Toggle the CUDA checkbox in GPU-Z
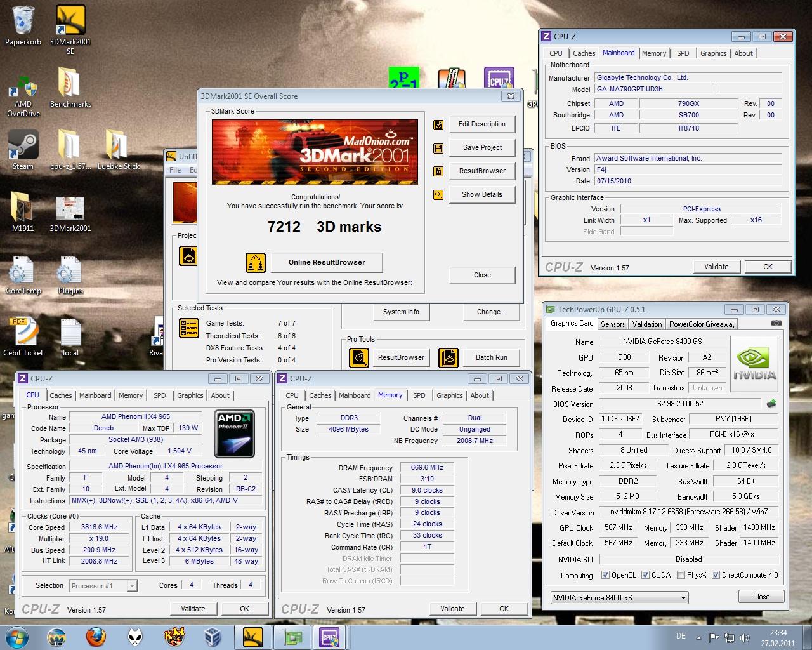The image size is (812, 650). pyautogui.click(x=645, y=575)
